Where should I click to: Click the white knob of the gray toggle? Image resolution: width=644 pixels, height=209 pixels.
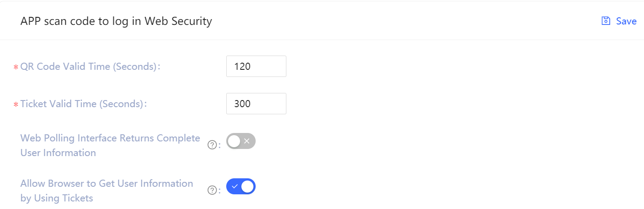pos(234,141)
